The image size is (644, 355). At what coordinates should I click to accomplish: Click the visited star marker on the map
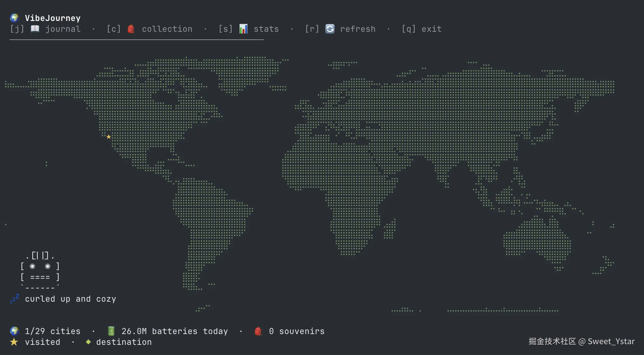[109, 137]
